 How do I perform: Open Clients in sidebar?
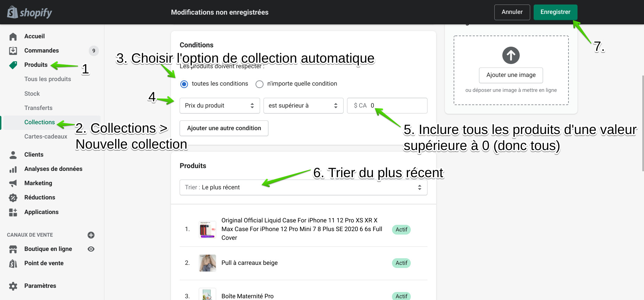34,155
